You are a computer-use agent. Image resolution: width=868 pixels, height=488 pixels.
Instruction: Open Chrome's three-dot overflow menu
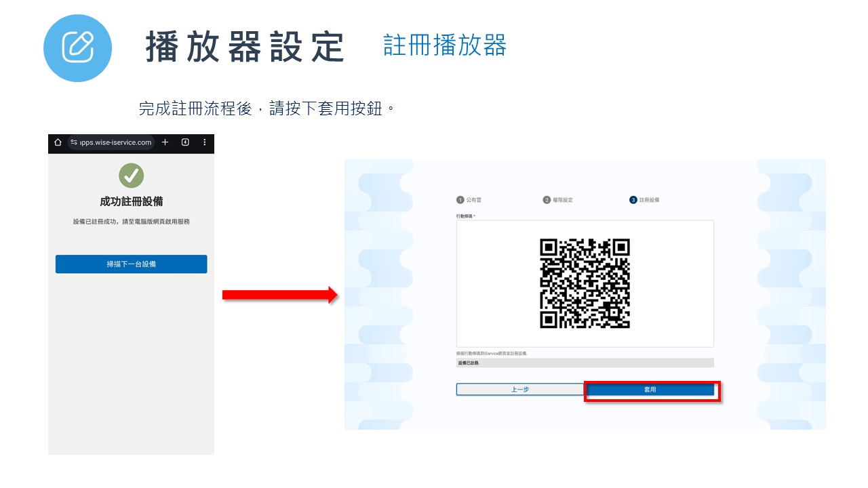pyautogui.click(x=205, y=144)
